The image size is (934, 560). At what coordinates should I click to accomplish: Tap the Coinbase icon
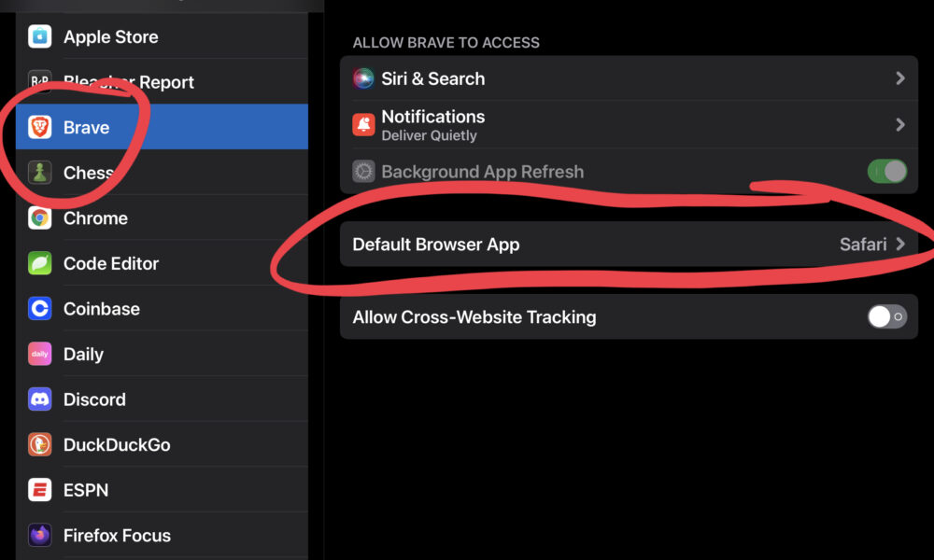(40, 308)
